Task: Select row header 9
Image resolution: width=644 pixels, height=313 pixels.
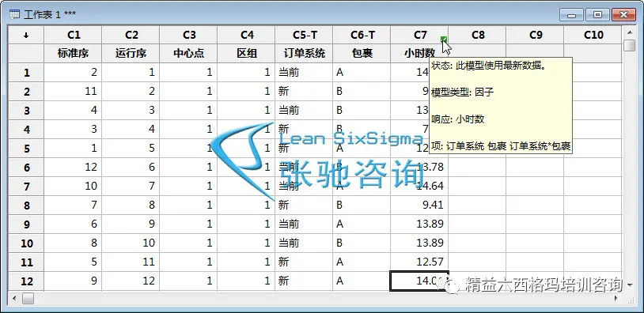Action: 26,224
